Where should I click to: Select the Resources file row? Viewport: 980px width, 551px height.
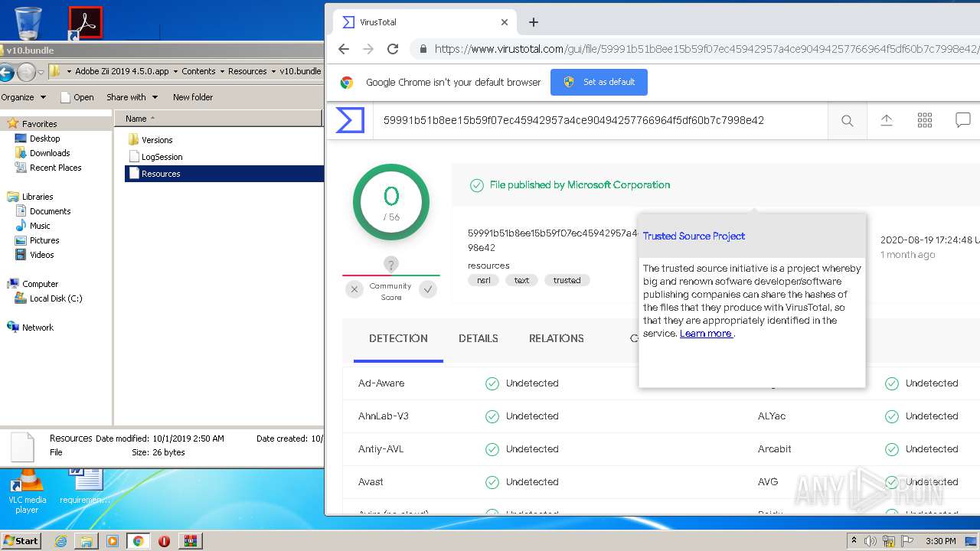pyautogui.click(x=224, y=174)
